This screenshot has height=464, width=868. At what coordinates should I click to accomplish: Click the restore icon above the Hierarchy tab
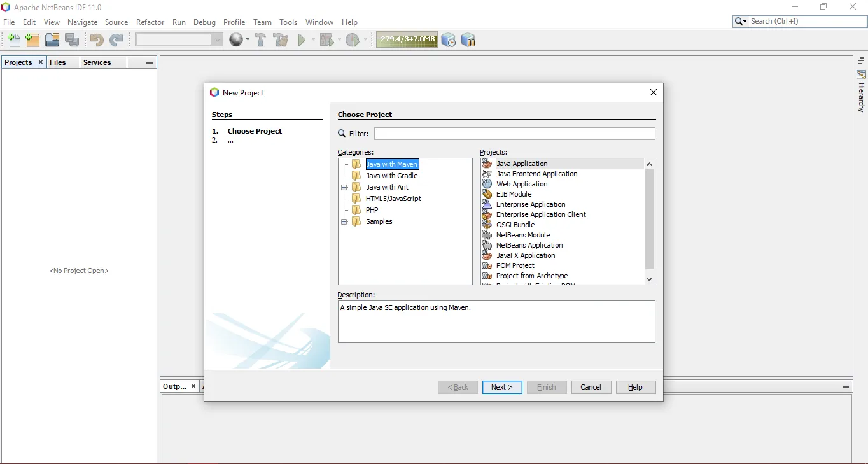pos(861,61)
